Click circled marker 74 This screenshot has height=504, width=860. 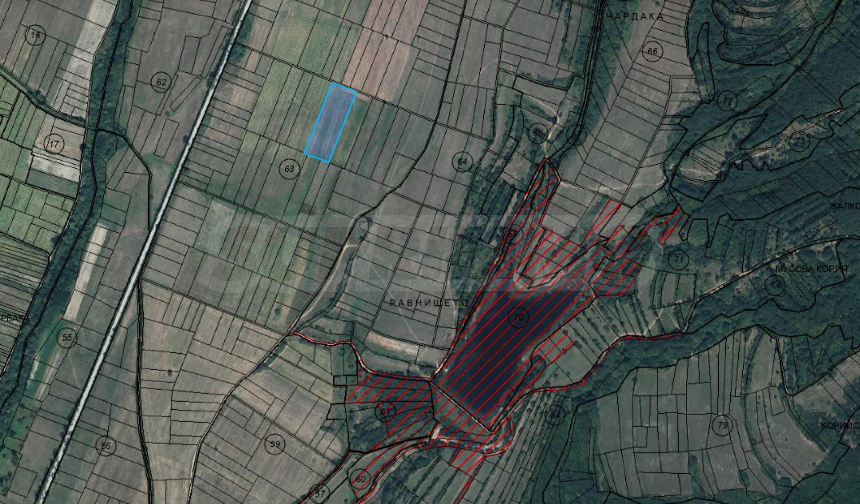tap(775, 285)
